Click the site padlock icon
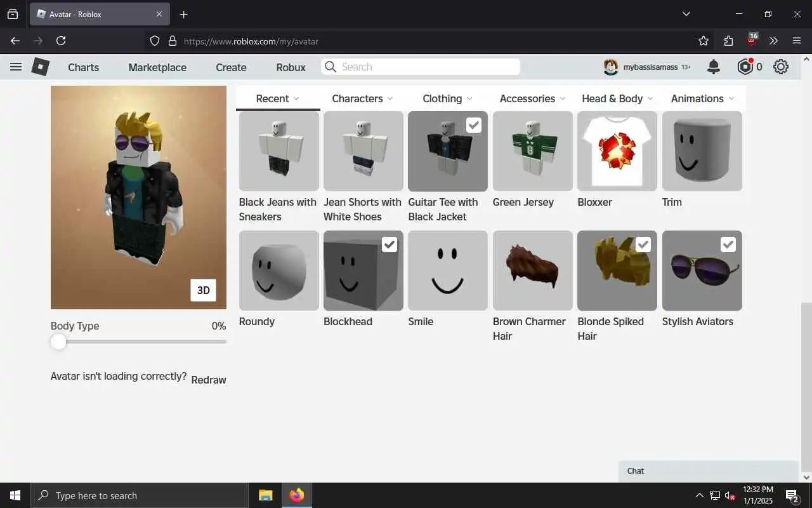 point(172,41)
